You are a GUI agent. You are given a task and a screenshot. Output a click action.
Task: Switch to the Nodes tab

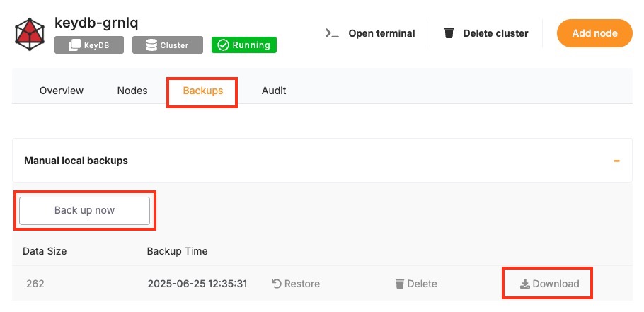tap(132, 91)
